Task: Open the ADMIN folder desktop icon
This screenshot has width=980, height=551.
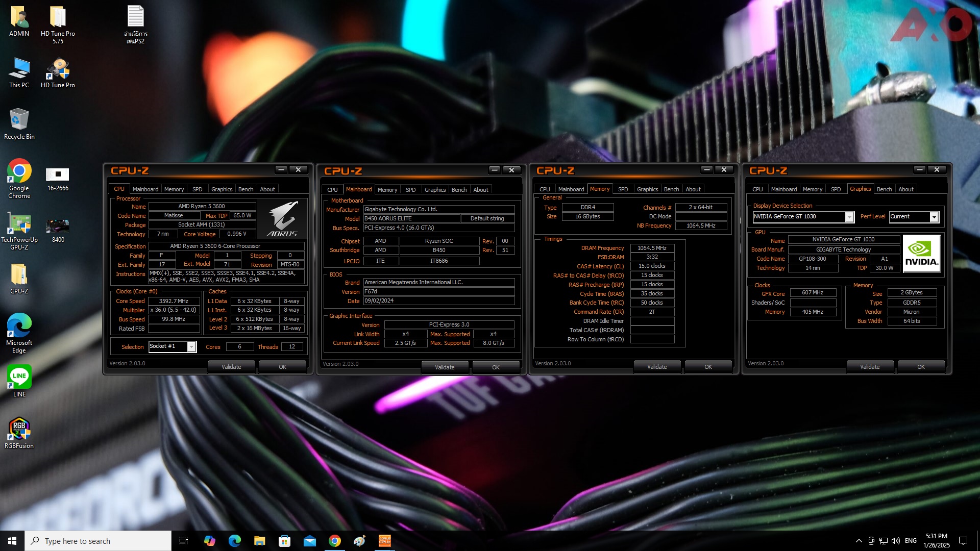Action: tap(19, 21)
